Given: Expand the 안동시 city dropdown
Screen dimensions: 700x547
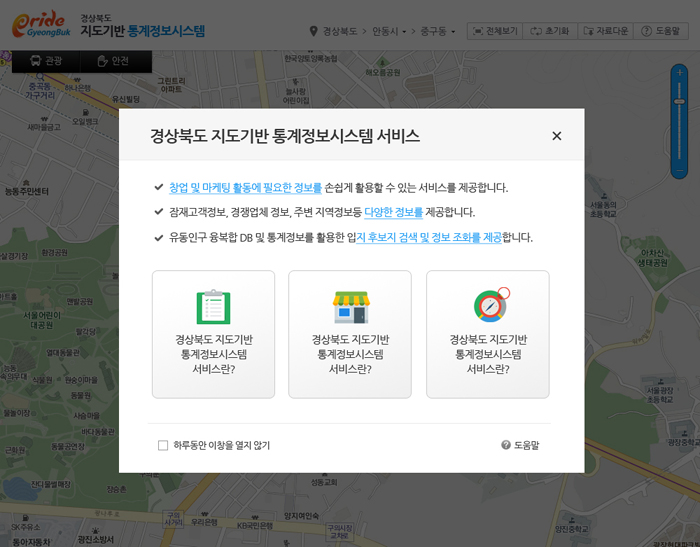Looking at the screenshot, I should click(x=389, y=31).
